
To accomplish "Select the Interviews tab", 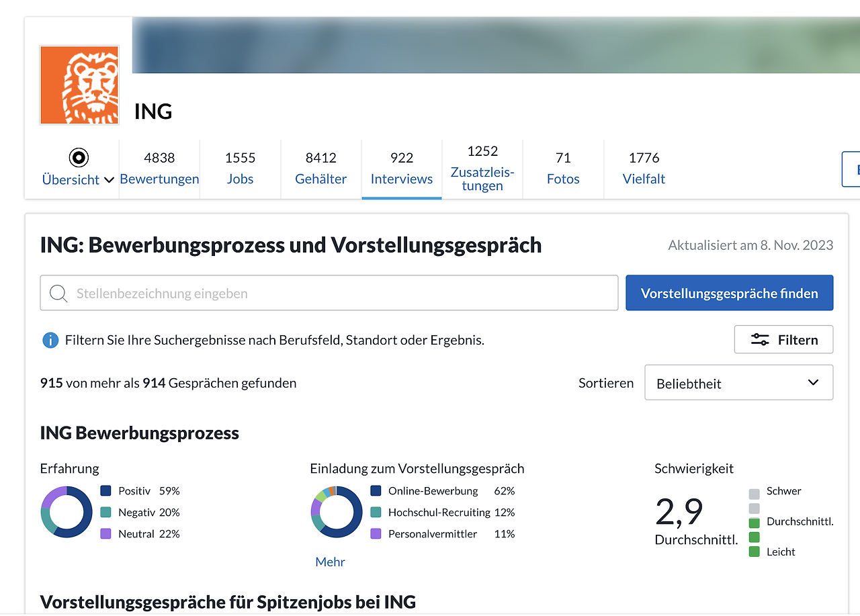I will (x=402, y=169).
